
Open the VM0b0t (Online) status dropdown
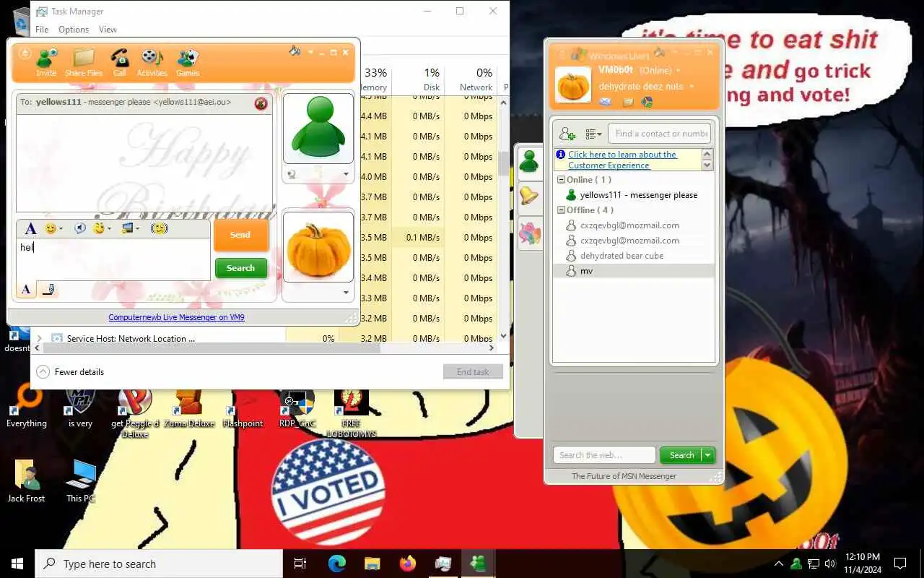(x=678, y=70)
